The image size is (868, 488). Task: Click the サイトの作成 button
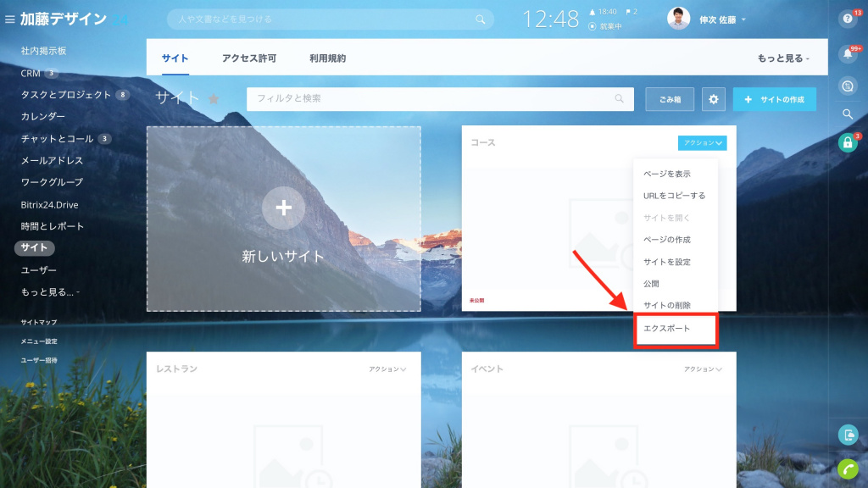[774, 99]
